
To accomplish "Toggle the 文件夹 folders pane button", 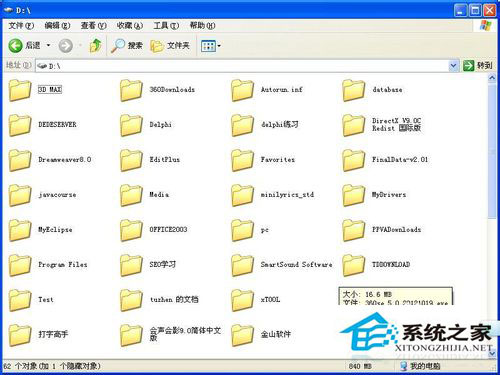I will (x=170, y=45).
